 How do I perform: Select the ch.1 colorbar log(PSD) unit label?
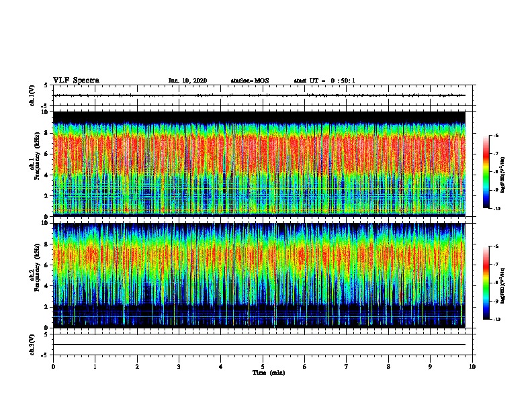point(502,175)
